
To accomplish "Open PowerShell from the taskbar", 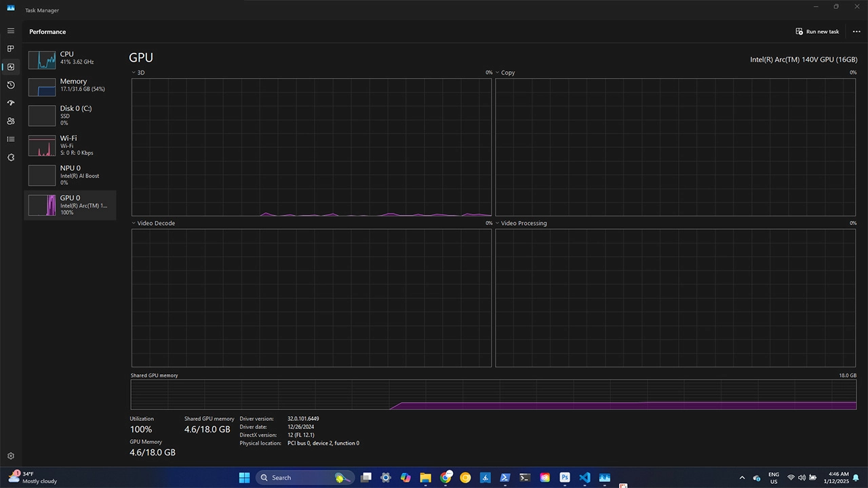I will click(505, 478).
